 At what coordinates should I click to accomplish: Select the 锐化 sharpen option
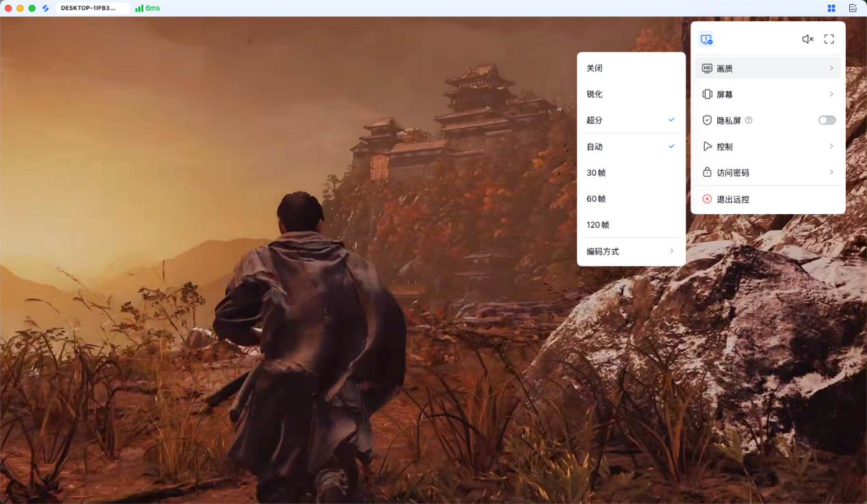tap(631, 94)
